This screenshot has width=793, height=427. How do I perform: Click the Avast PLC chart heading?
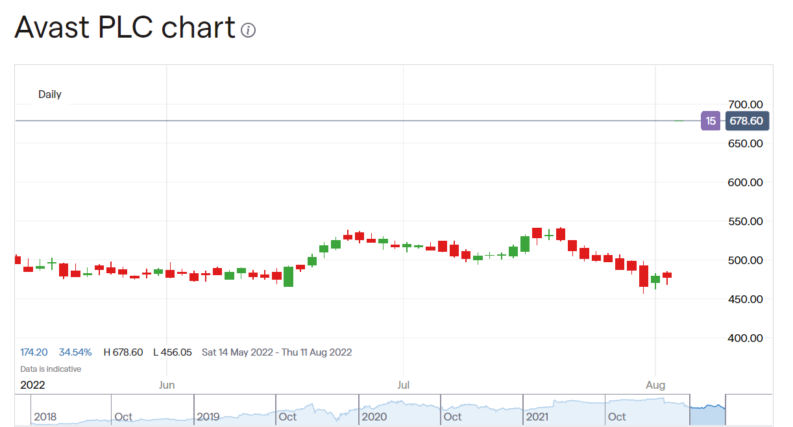click(125, 27)
